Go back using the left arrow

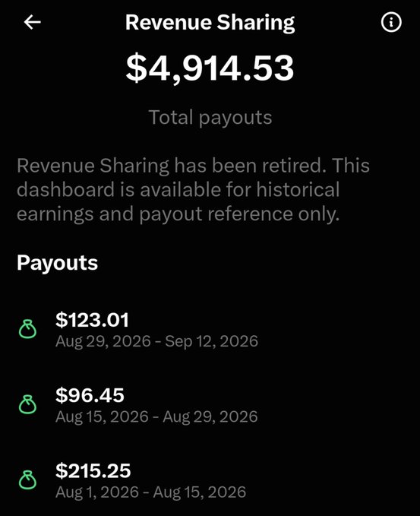32,23
